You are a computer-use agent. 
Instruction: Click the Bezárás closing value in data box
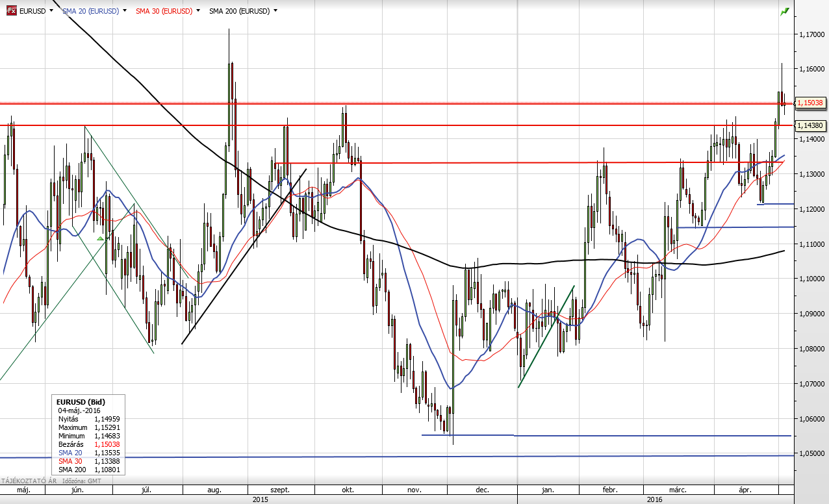click(107, 444)
